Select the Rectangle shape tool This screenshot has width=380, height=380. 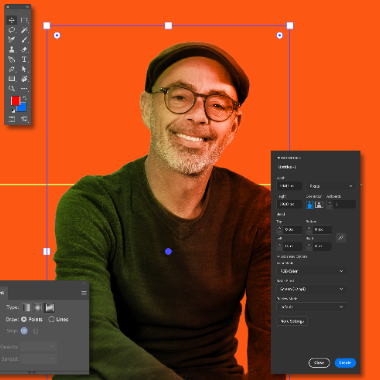coord(12,79)
